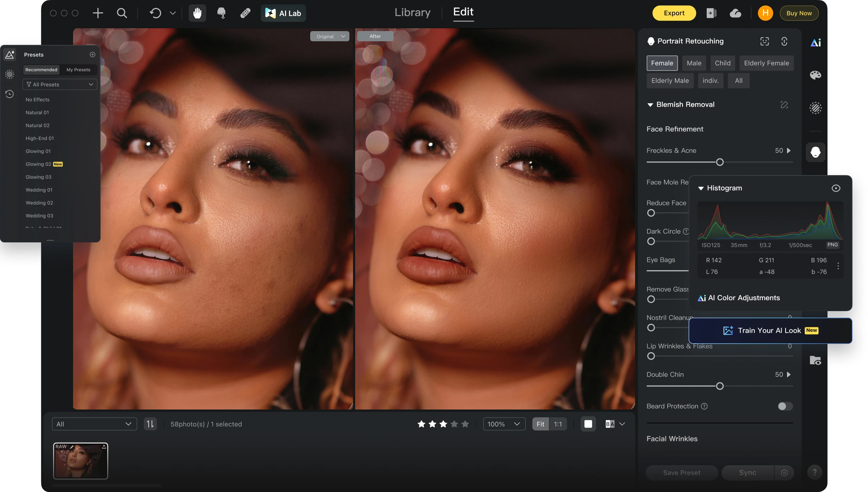This screenshot has width=868, height=492.
Task: Select the Child category in Portrait Retouching
Action: pos(723,63)
